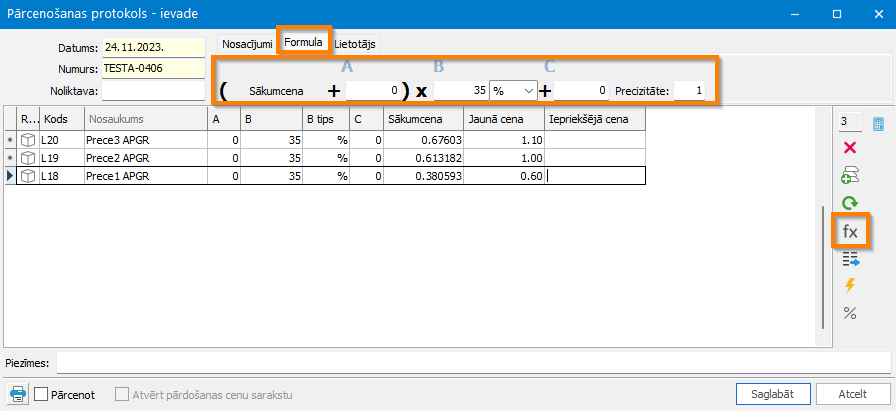Click the disabled Atvērt pārdošanas cenu sarakstu checkbox
This screenshot has width=896, height=411.
(x=122, y=394)
